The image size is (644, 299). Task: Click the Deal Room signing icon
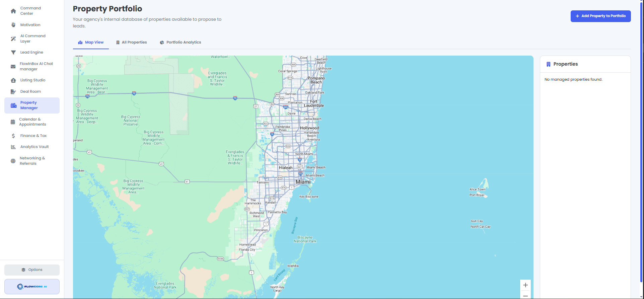[x=13, y=91]
